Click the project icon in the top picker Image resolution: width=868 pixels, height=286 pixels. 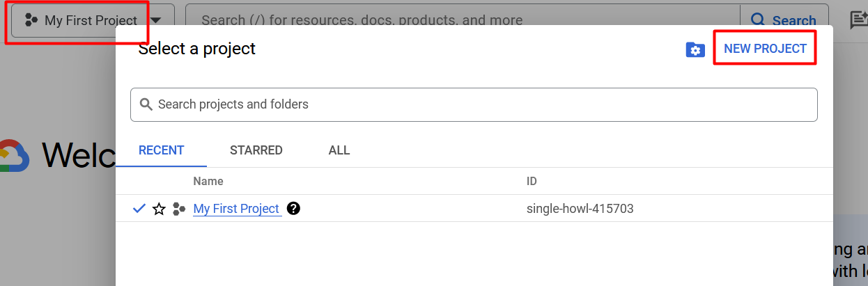point(31,20)
